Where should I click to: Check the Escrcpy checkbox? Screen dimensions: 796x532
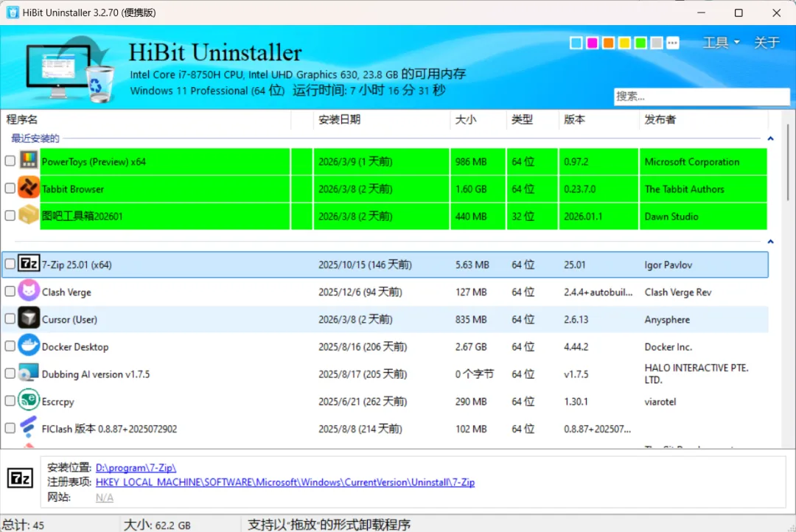click(10, 401)
